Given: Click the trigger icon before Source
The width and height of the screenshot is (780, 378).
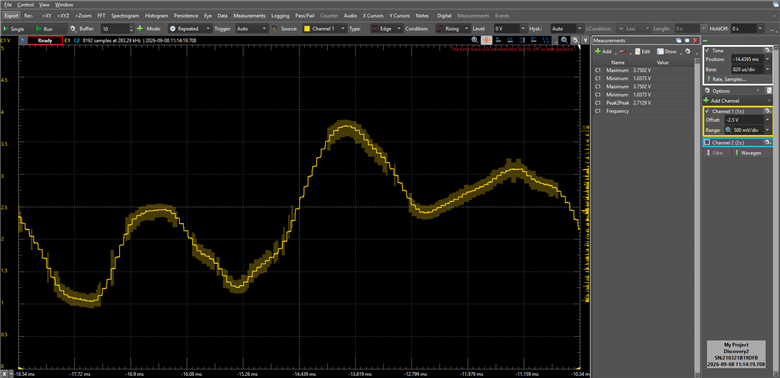Looking at the screenshot, I should (x=274, y=29).
